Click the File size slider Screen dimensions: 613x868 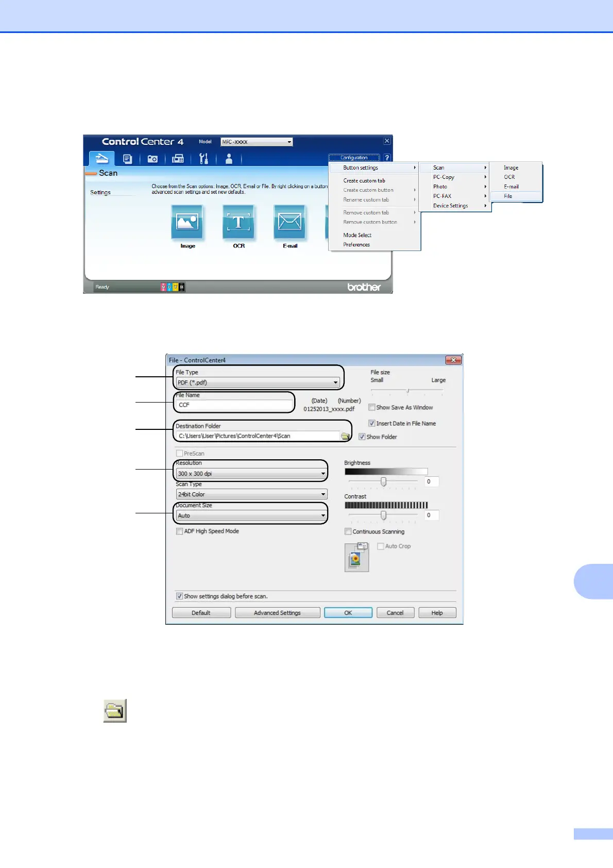(407, 391)
